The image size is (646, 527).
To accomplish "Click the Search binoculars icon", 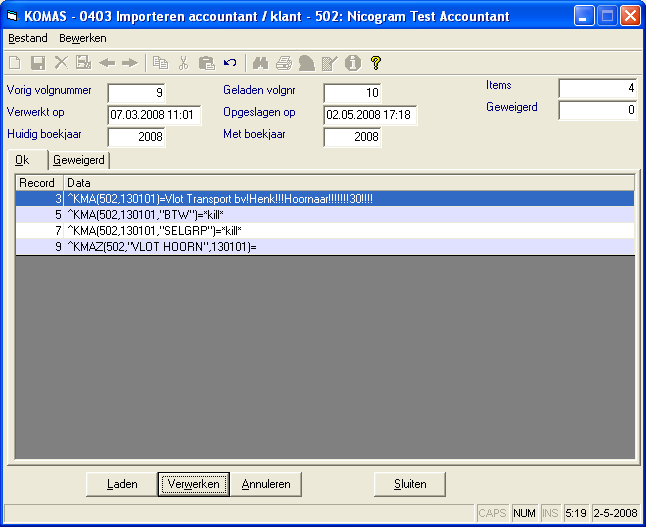I will click(260, 63).
